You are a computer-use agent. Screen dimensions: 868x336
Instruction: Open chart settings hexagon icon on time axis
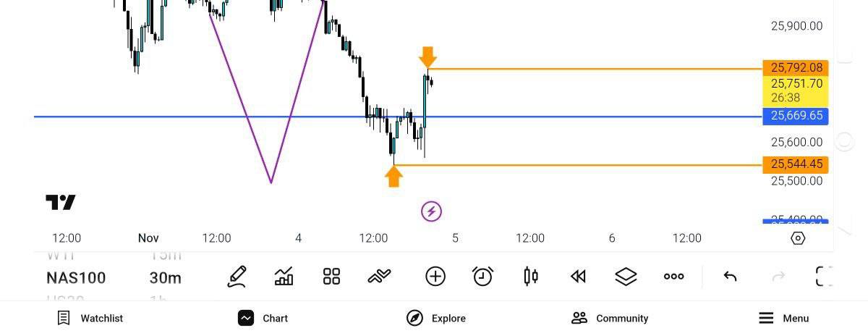click(x=798, y=238)
